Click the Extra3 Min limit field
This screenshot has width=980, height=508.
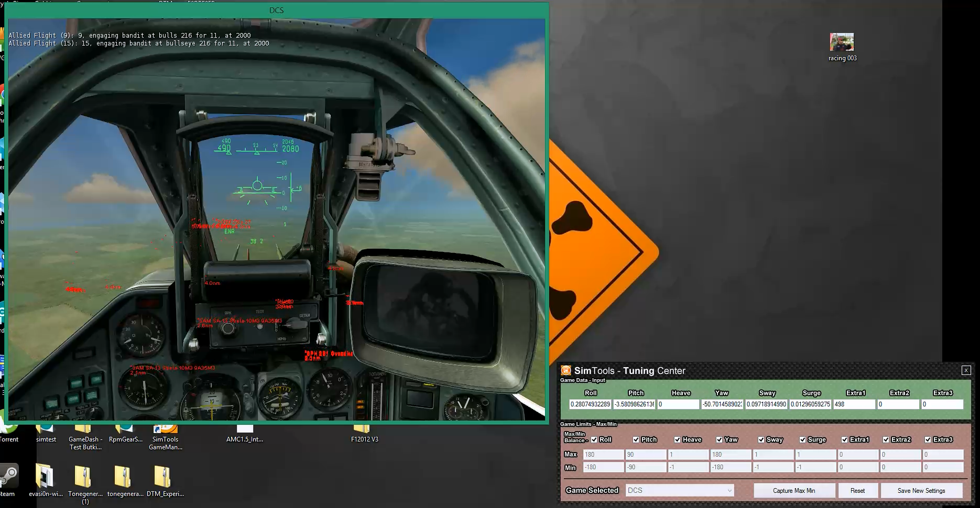pyautogui.click(x=943, y=467)
